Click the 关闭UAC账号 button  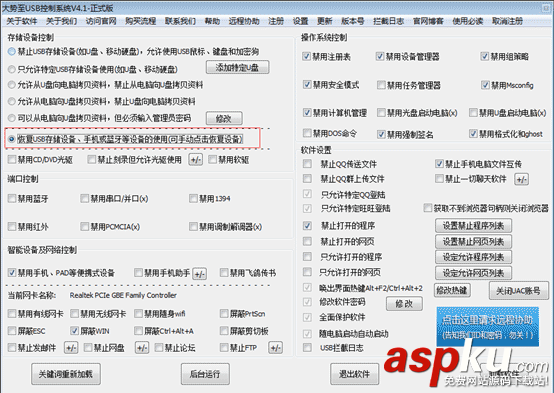click(x=518, y=291)
